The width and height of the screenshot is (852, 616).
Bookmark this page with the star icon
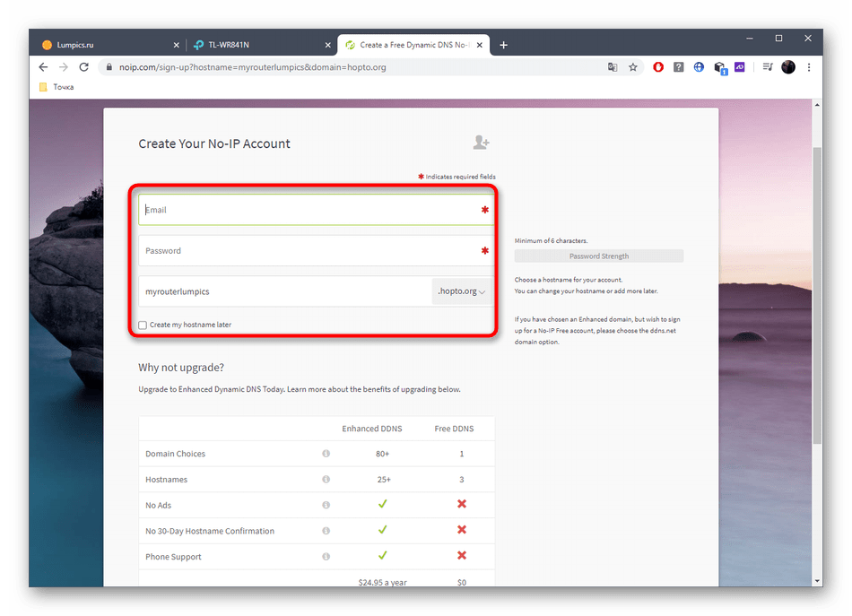(x=633, y=67)
